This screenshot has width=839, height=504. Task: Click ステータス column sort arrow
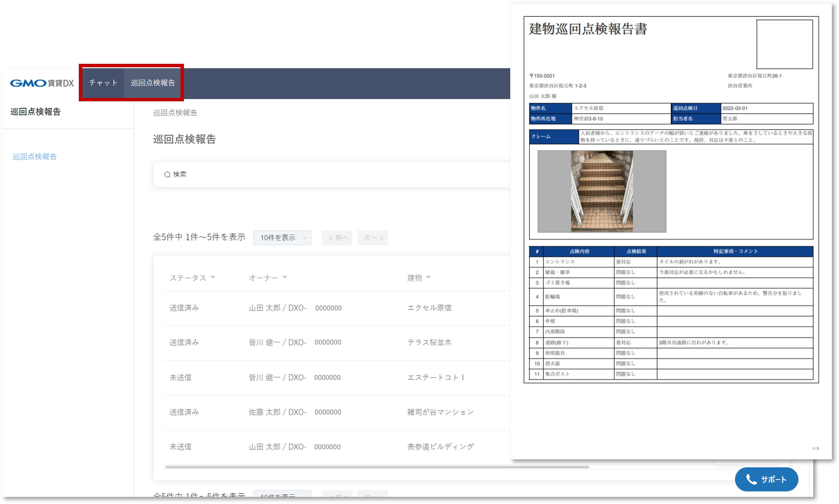pyautogui.click(x=213, y=277)
